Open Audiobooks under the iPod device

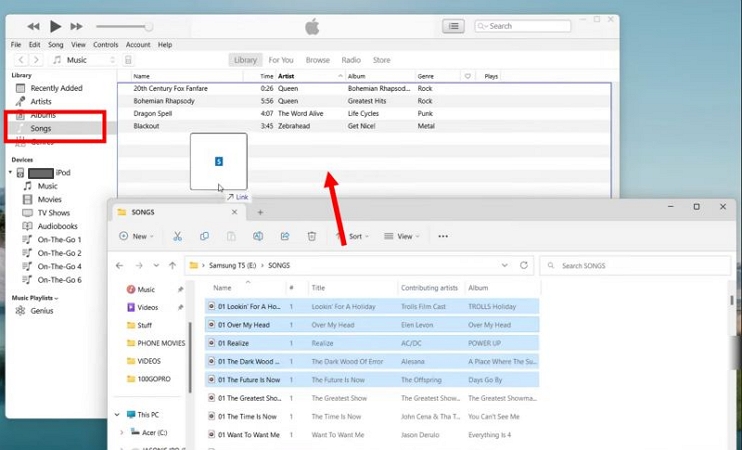57,226
